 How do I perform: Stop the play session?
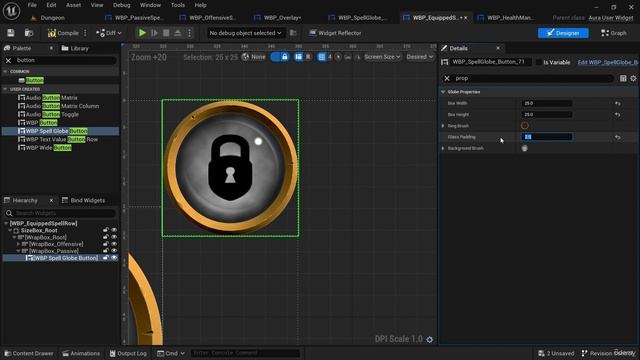(166, 33)
